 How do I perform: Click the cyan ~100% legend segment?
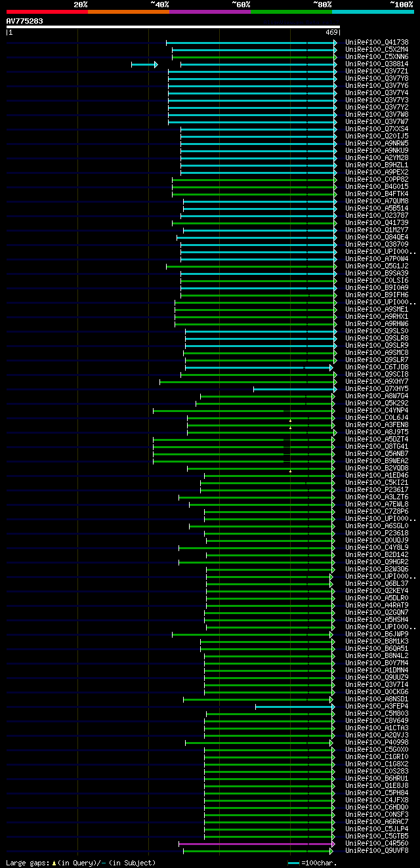pyautogui.click(x=373, y=11)
